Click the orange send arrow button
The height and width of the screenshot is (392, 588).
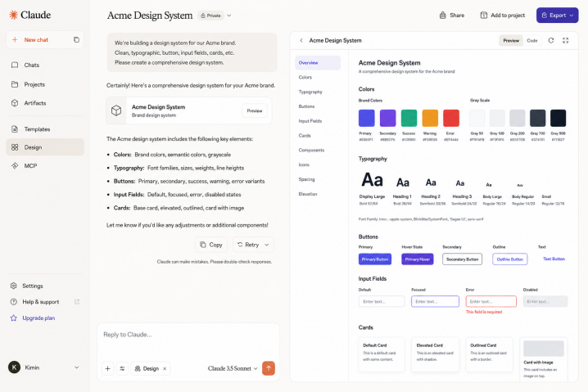click(269, 368)
